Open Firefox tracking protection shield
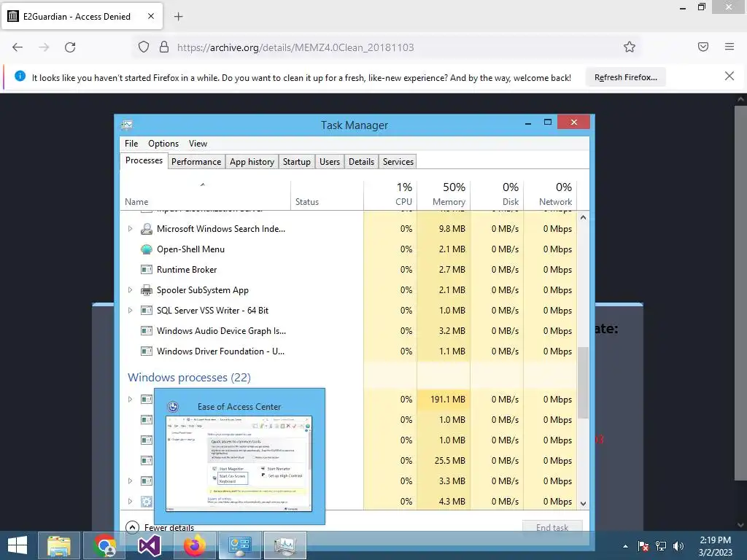 [x=144, y=47]
